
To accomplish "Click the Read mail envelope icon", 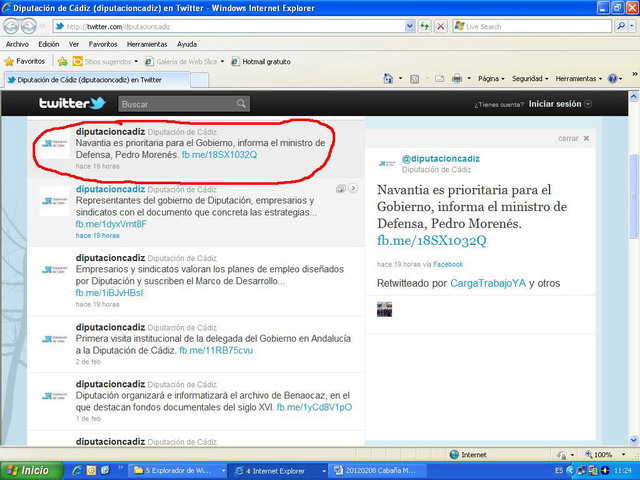I will pyautogui.click(x=439, y=79).
